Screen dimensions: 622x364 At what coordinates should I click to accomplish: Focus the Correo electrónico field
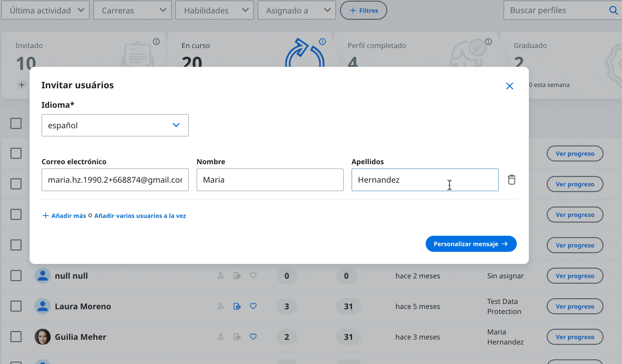pos(115,180)
